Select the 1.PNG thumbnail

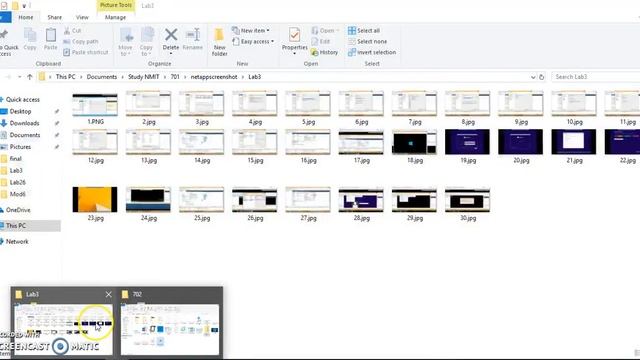(95, 105)
